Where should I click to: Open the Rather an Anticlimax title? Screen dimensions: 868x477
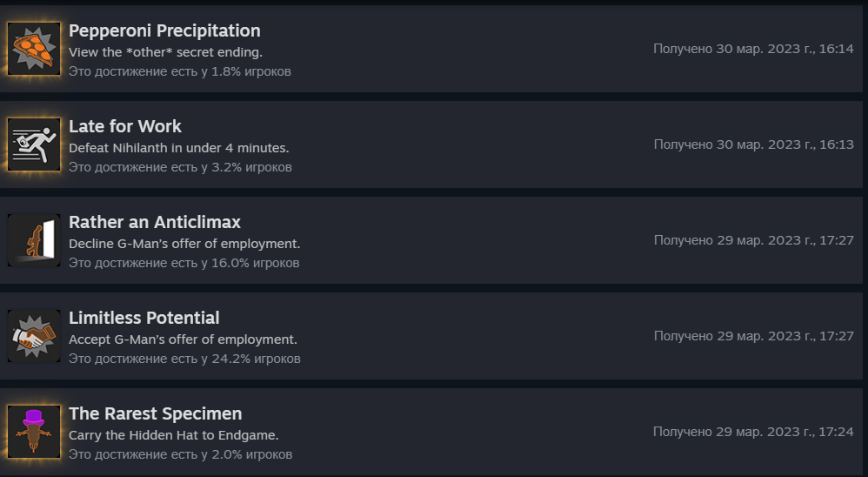click(x=155, y=222)
